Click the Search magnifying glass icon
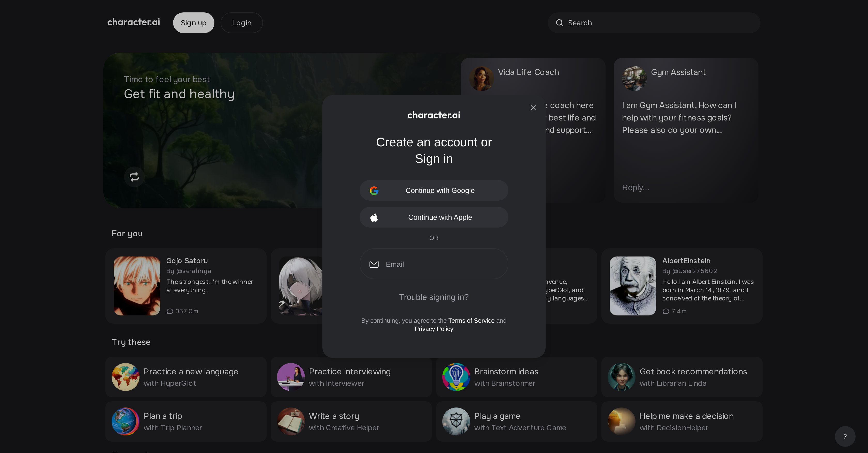 pos(560,22)
